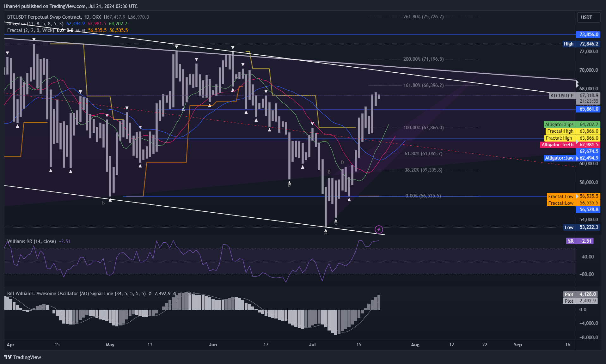Click the Alligator (13, 8, 5, 8, 5, 3) legend
The width and height of the screenshot is (606, 364).
(x=35, y=24)
